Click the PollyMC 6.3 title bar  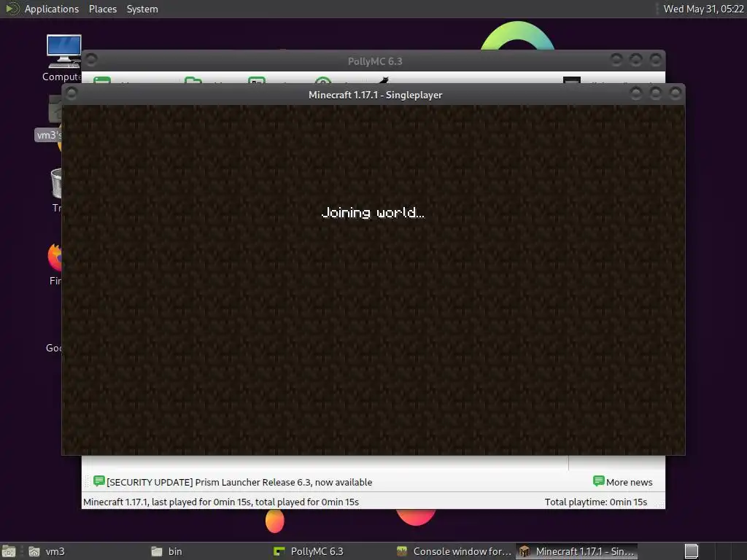[374, 61]
